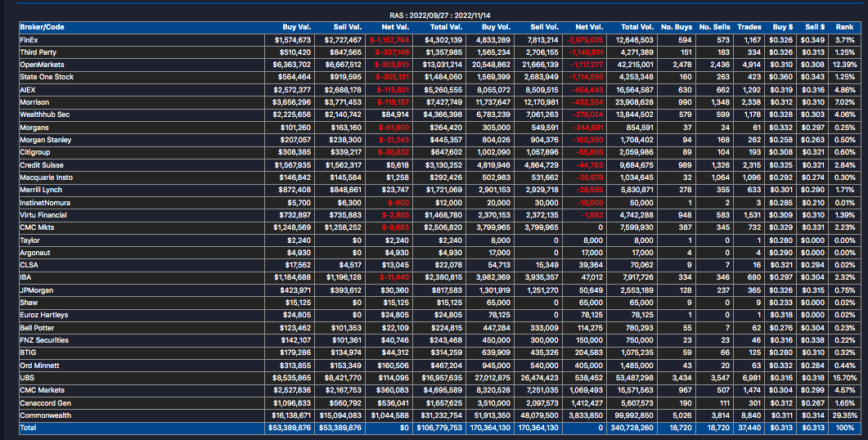The height and width of the screenshot is (440, 868).
Task: Click Commonwealth net volume 3,833,850
Action: tap(587, 415)
